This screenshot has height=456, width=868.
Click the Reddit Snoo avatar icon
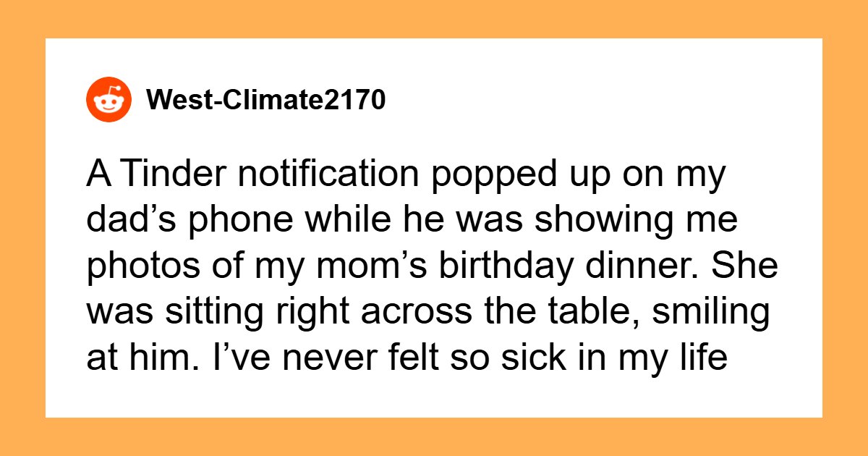109,100
